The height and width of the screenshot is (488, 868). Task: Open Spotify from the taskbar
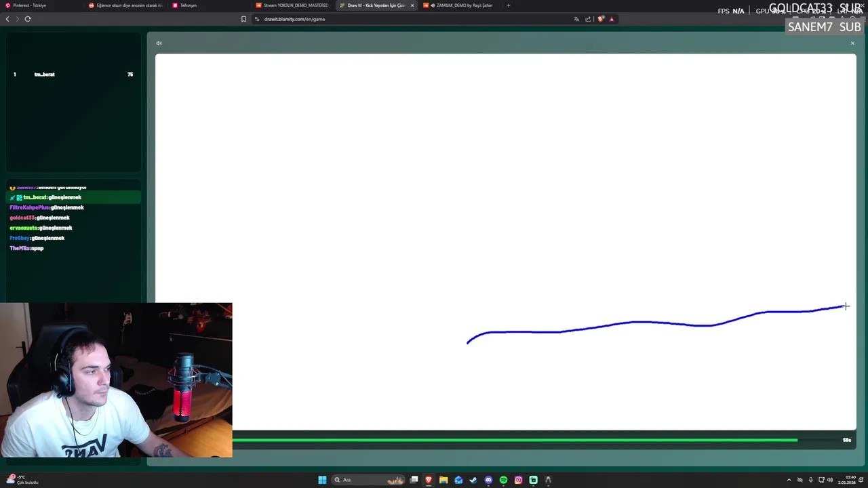[x=503, y=480]
